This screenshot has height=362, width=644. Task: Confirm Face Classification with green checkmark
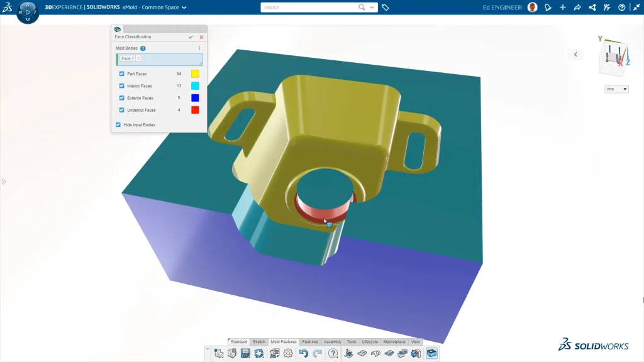(191, 37)
